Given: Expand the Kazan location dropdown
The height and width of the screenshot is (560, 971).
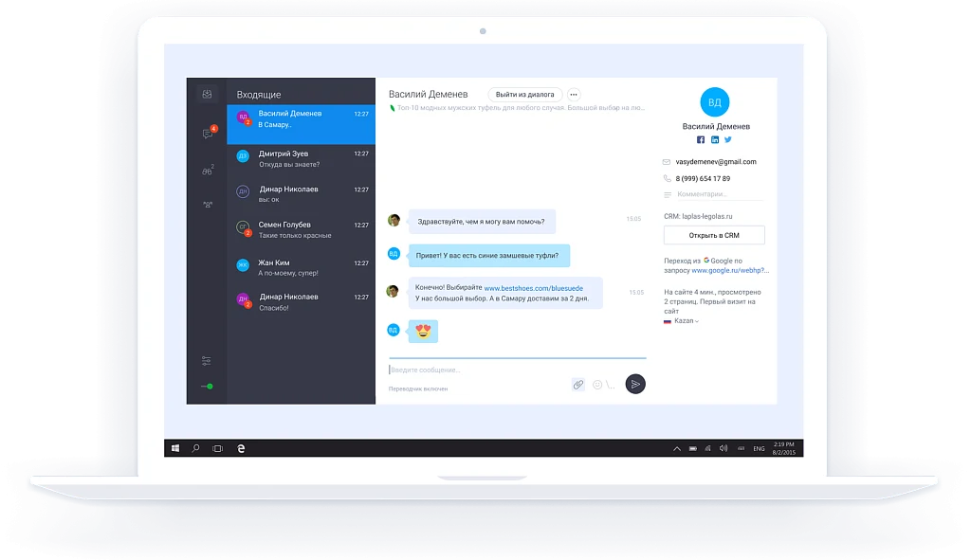Looking at the screenshot, I should [x=687, y=321].
